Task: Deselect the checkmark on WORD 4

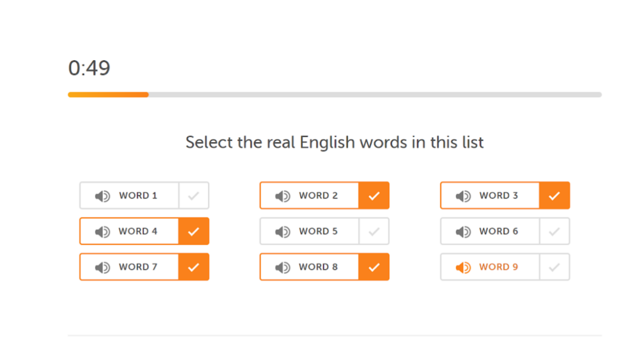Action: click(x=193, y=231)
